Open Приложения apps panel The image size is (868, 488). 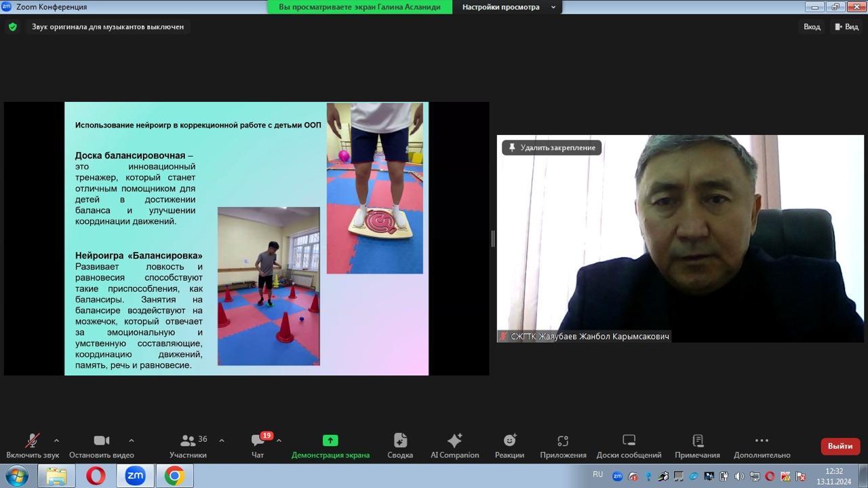pyautogui.click(x=563, y=446)
